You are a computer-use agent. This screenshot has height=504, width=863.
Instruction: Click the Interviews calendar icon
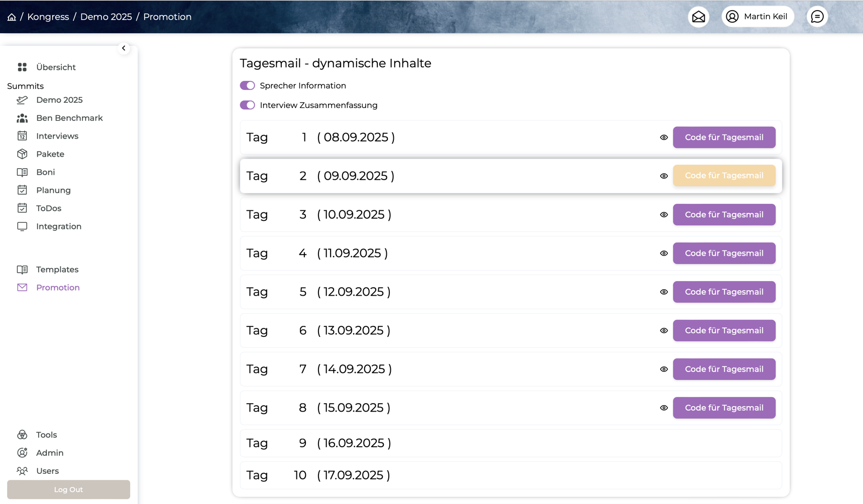tap(22, 136)
